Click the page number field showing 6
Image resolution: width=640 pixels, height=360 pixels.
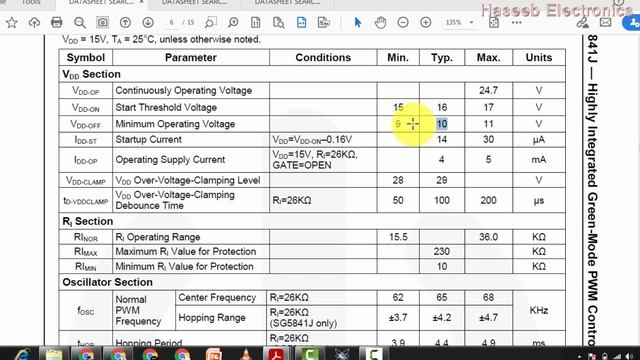(x=172, y=22)
